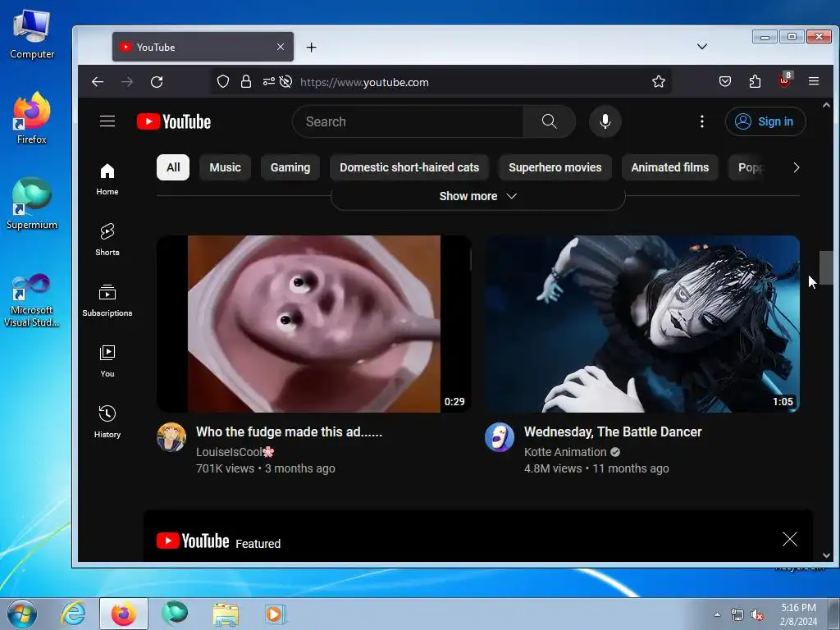840x630 pixels.
Task: Visit LouiseIsCool channel name link
Action: (x=235, y=452)
